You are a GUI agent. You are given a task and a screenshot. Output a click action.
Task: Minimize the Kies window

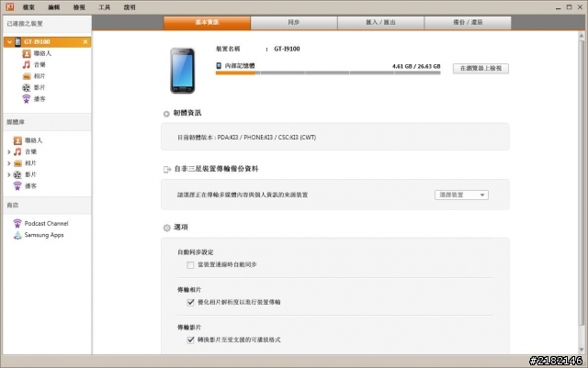point(558,7)
